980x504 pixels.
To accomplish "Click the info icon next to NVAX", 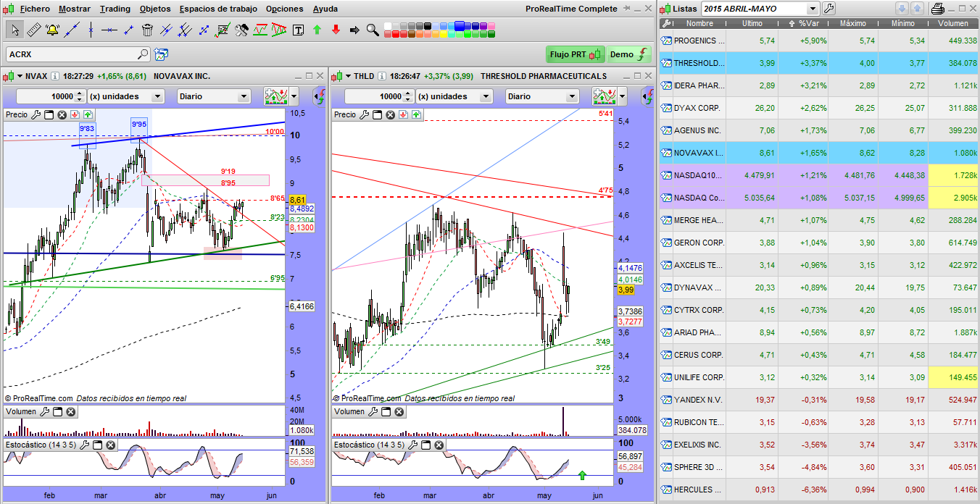I will pos(55,75).
